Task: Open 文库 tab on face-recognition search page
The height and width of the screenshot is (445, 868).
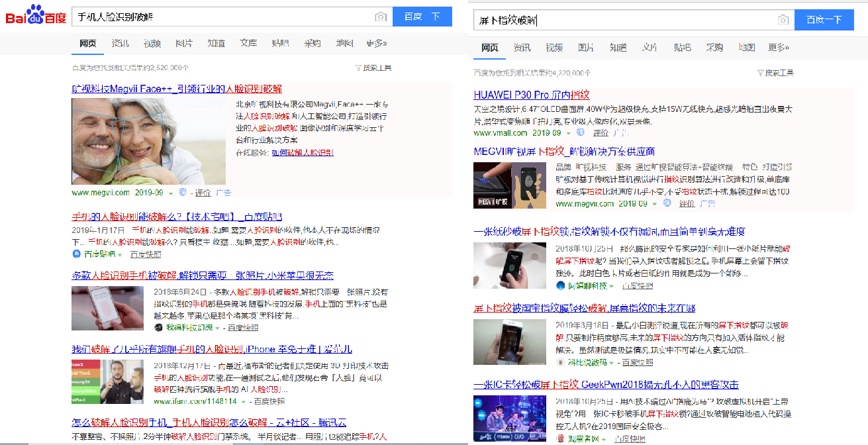Action: coord(248,43)
